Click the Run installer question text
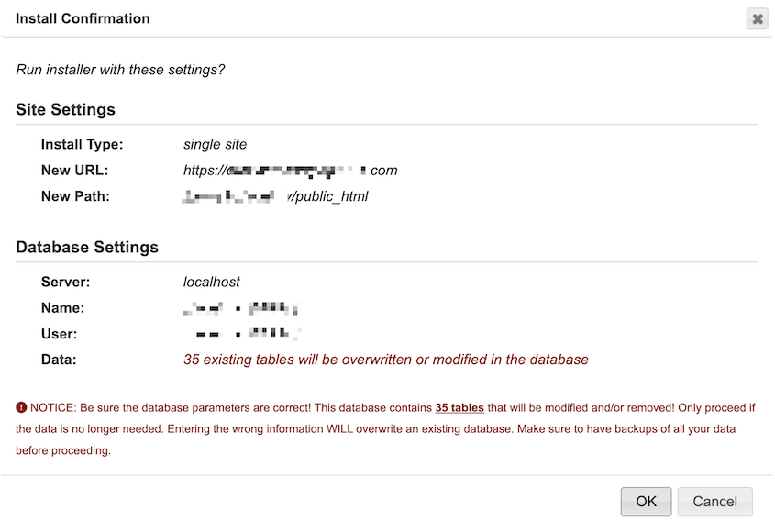The height and width of the screenshot is (532, 775). (120, 70)
